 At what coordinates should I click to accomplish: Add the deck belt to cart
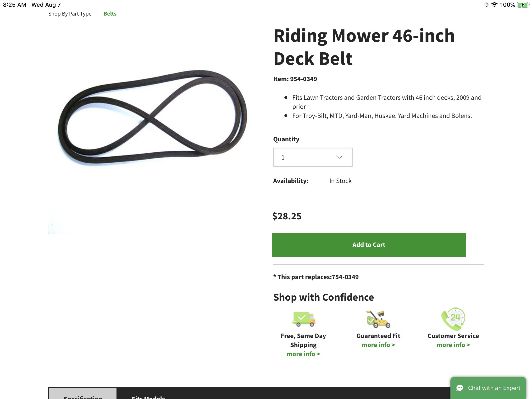(x=369, y=245)
